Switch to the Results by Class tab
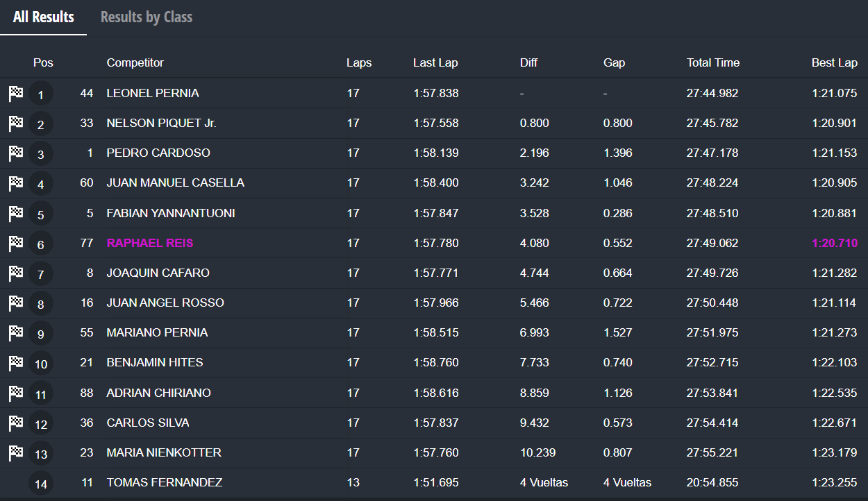 147,17
